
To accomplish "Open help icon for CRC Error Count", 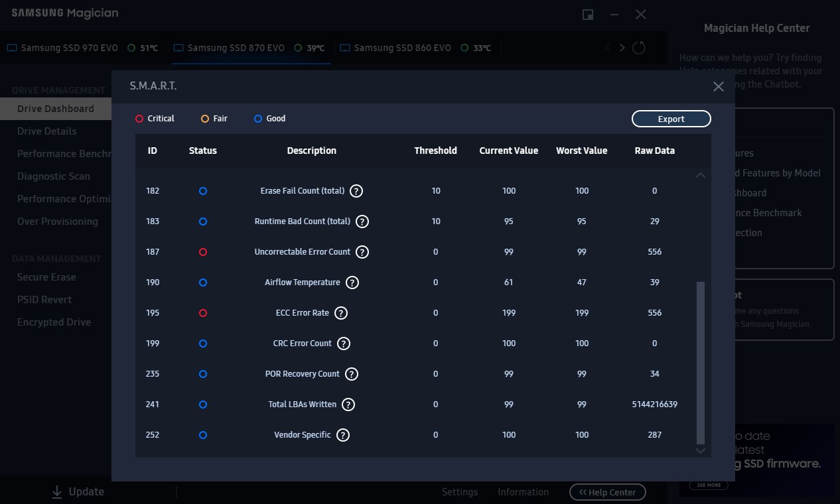I will tap(344, 344).
